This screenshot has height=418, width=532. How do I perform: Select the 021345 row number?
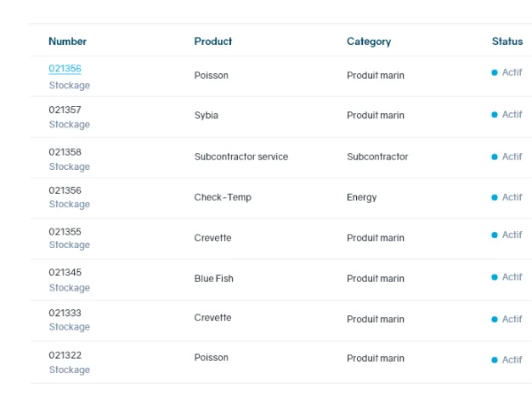(65, 273)
